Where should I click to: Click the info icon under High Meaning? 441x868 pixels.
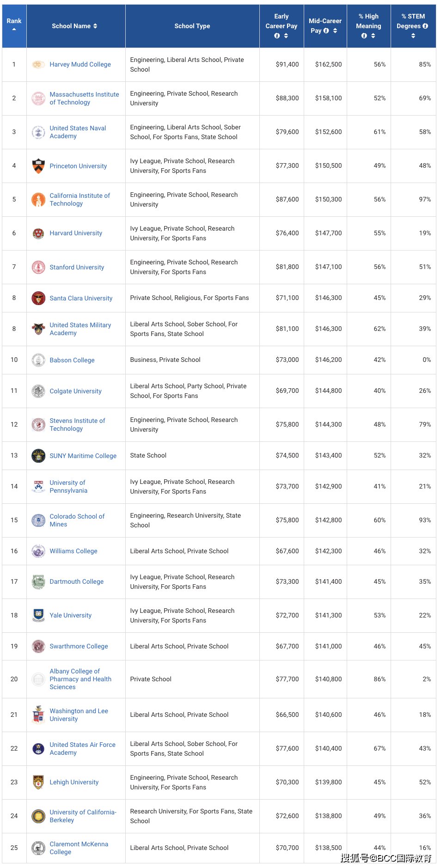(364, 36)
